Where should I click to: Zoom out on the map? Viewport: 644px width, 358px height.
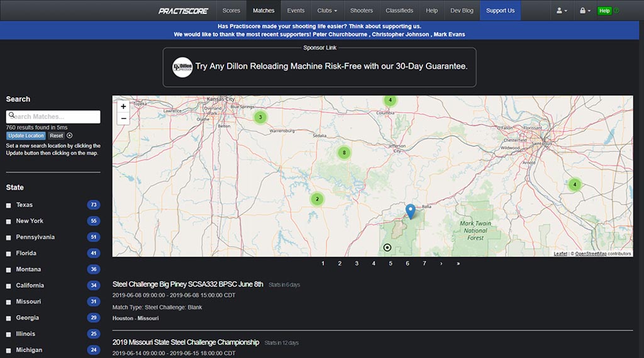tap(123, 118)
